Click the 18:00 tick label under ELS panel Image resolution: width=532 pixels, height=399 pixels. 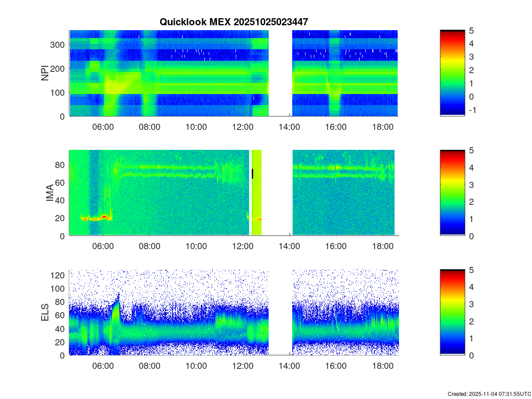[382, 366]
